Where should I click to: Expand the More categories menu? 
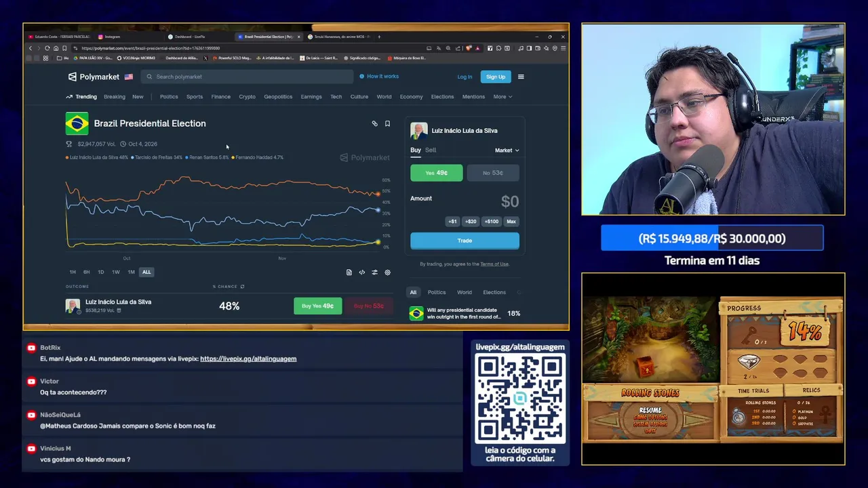point(502,97)
